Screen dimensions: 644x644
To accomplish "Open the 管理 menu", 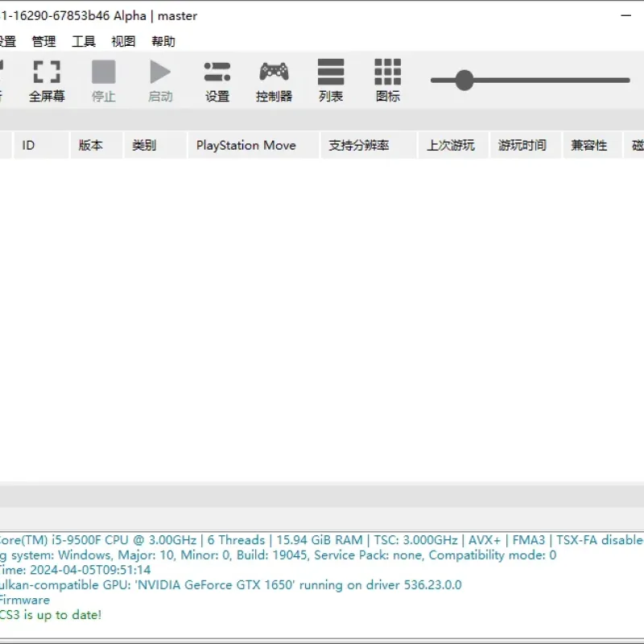I will point(43,41).
